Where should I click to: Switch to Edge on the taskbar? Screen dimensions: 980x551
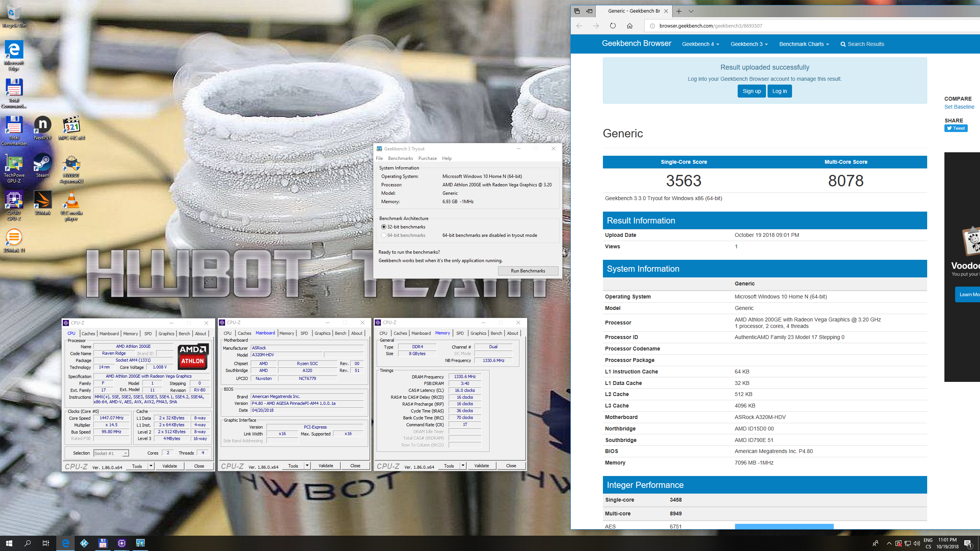point(65,543)
